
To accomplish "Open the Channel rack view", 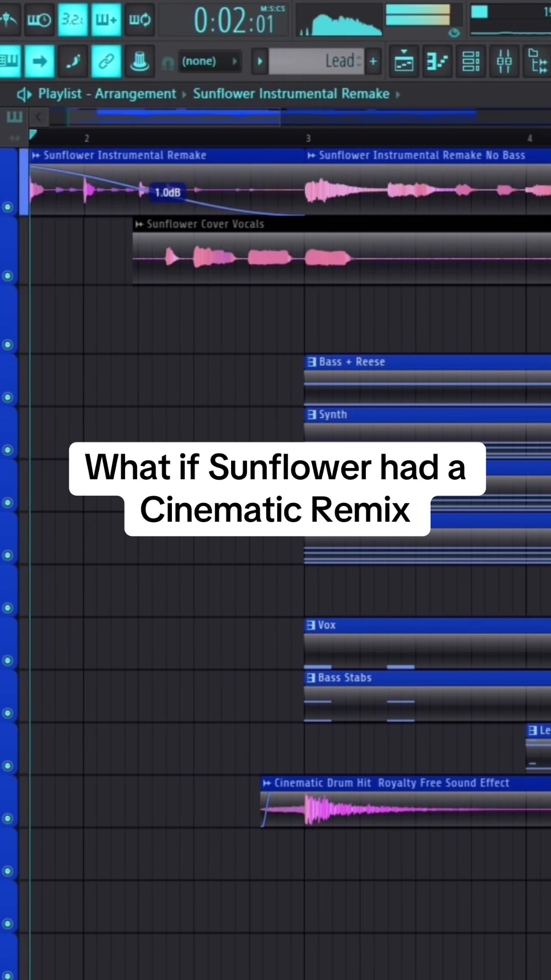I will tap(470, 61).
